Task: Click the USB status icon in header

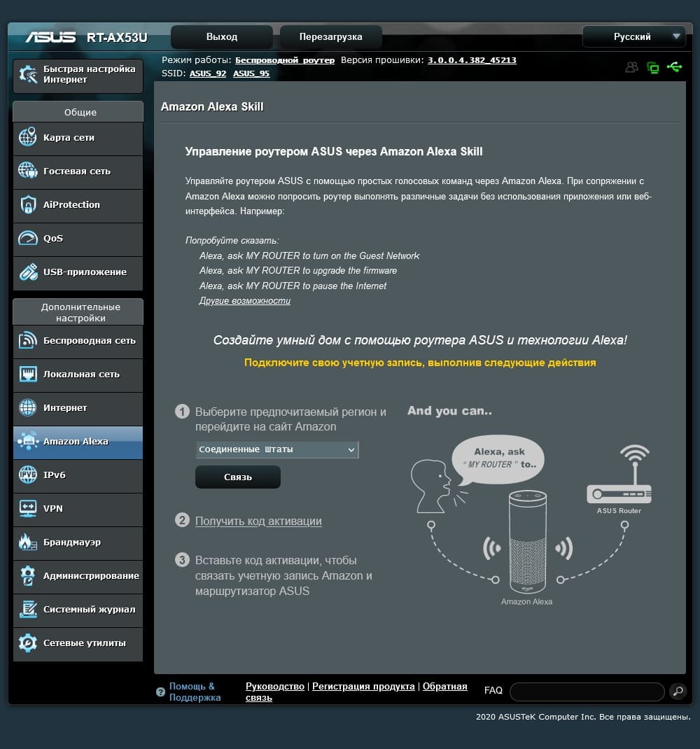Action: [674, 67]
